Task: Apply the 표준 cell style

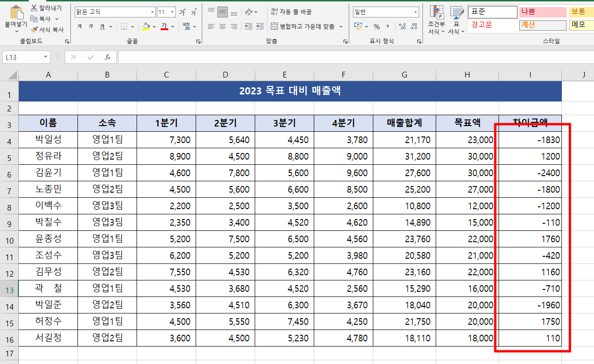Action: [492, 12]
